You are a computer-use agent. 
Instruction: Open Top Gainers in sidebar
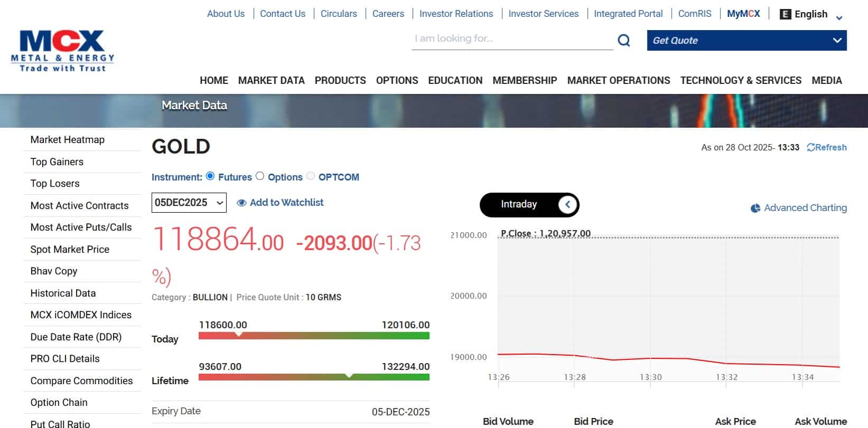tap(57, 162)
